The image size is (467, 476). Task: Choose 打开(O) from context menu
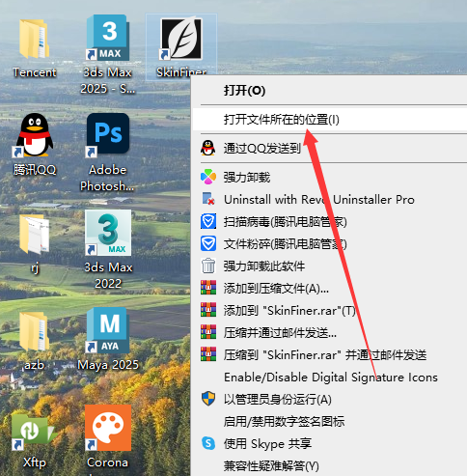coord(330,91)
